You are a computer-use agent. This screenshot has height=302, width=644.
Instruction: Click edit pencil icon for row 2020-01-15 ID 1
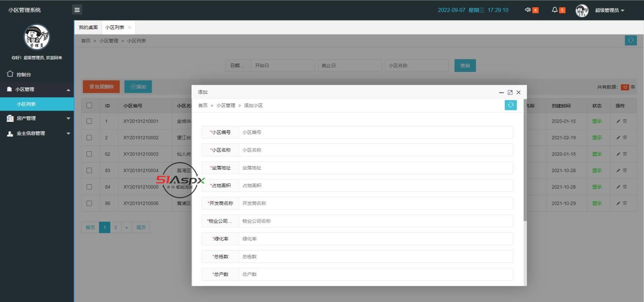pos(618,121)
